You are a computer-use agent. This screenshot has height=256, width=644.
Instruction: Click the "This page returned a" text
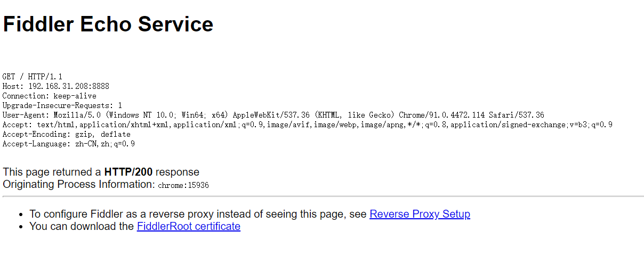pos(52,172)
